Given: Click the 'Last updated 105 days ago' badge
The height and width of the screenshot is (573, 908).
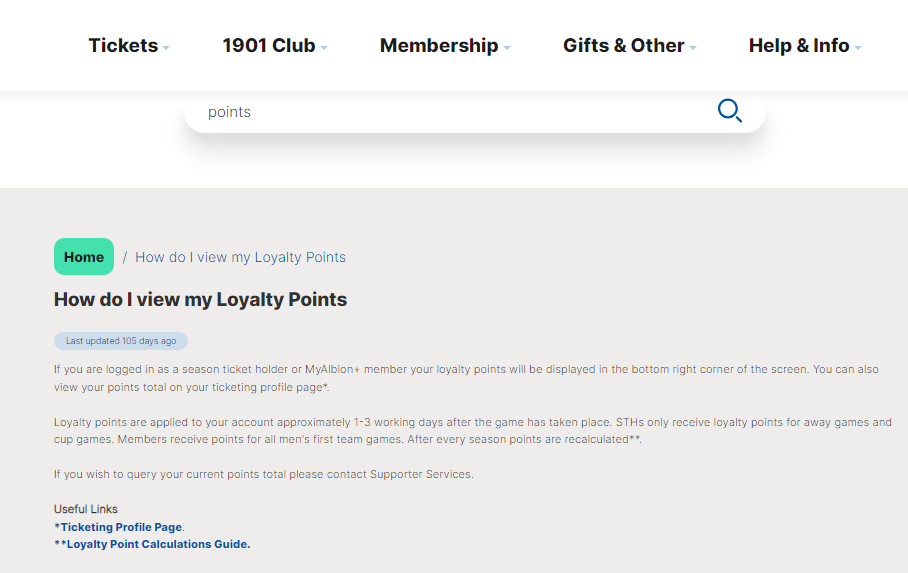Looking at the screenshot, I should coord(120,341).
